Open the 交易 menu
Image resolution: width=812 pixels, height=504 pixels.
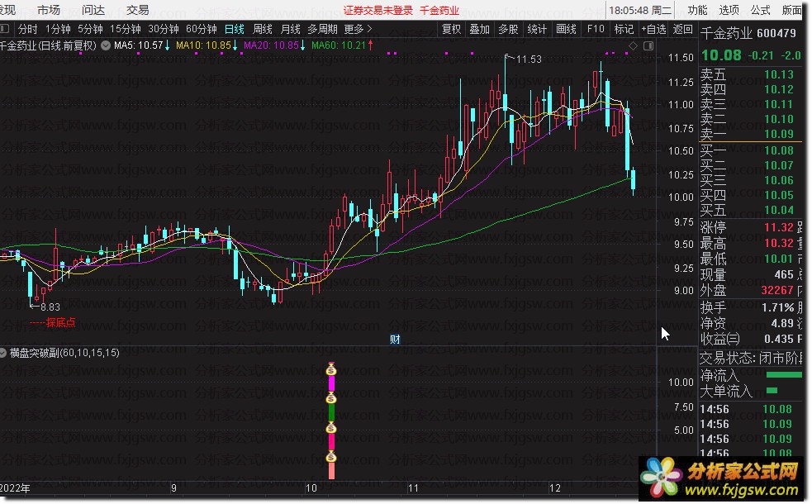tap(138, 10)
